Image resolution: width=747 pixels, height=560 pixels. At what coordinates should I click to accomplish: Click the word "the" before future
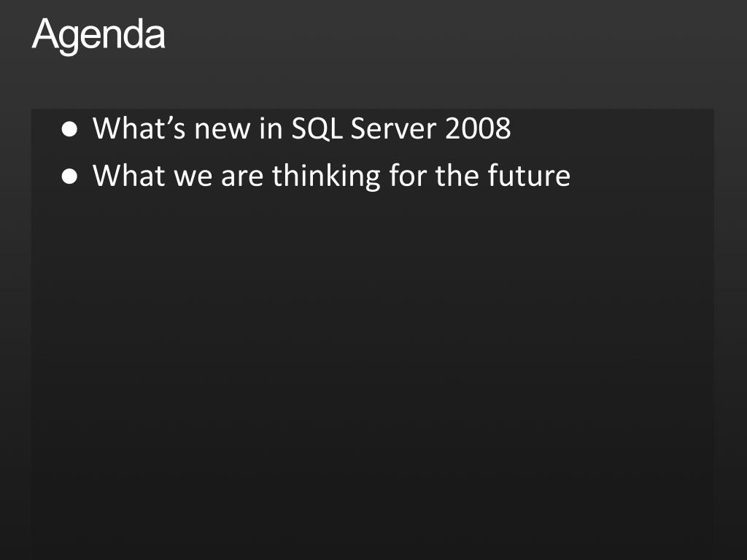tap(457, 175)
